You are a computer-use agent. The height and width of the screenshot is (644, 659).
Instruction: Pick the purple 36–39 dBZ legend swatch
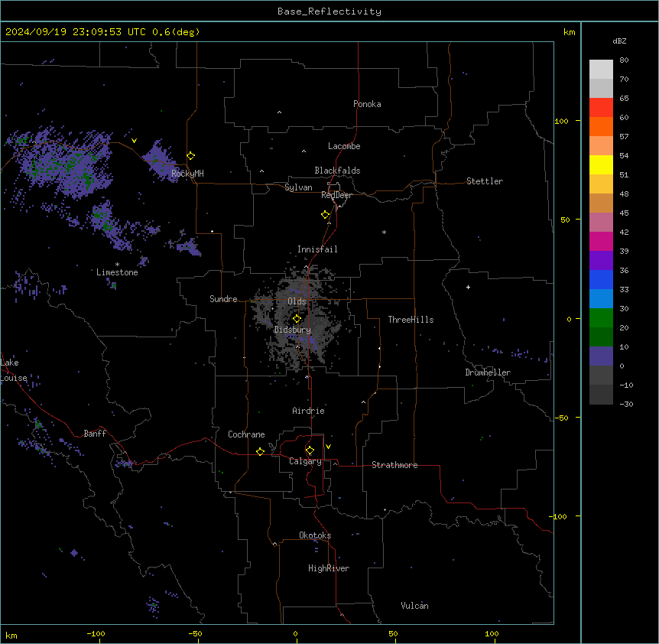[x=601, y=261]
